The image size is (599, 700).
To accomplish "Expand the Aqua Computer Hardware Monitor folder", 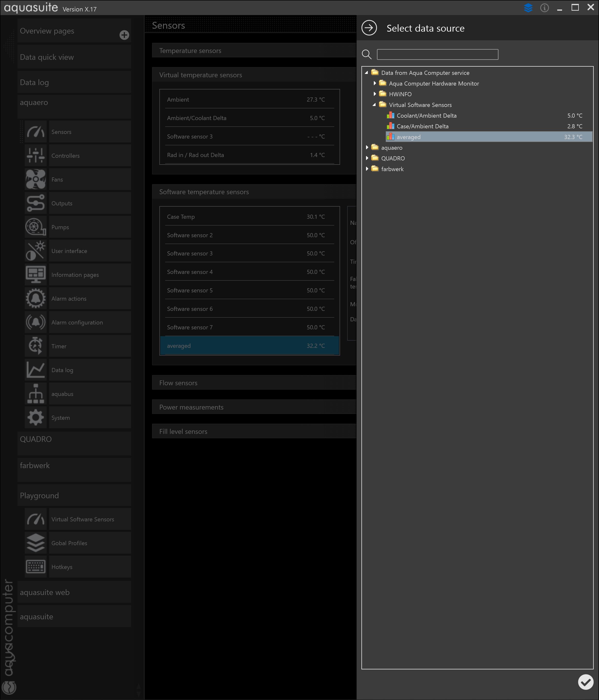I will point(375,83).
